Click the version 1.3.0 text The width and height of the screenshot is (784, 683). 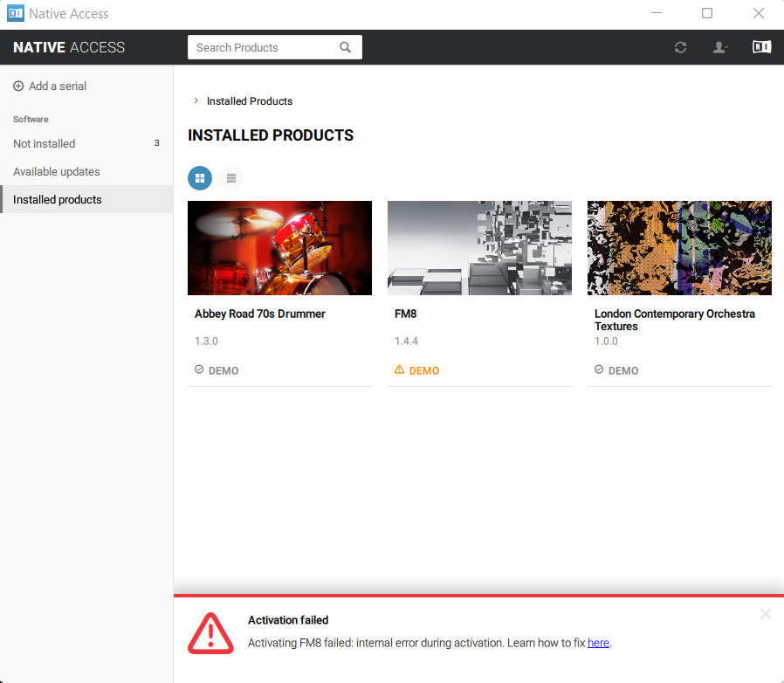click(206, 341)
